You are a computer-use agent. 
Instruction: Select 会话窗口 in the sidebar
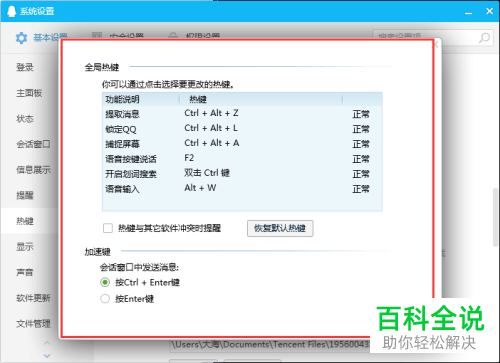click(33, 144)
